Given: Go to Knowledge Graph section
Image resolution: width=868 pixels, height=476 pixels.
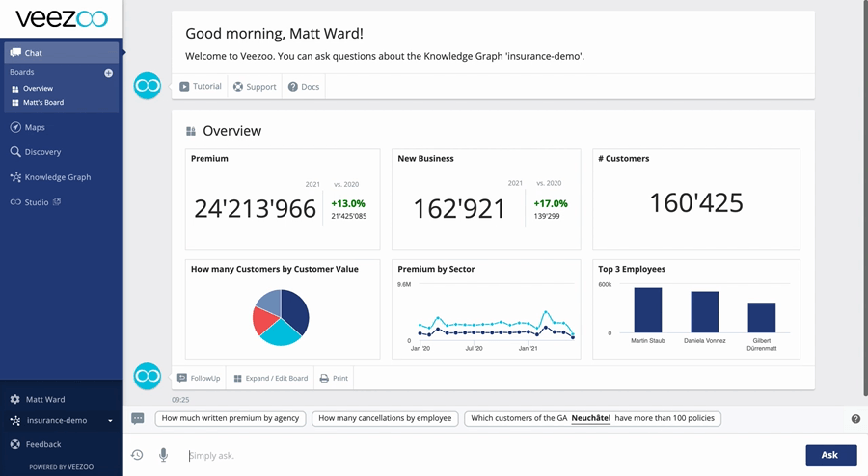Looking at the screenshot, I should (x=57, y=177).
